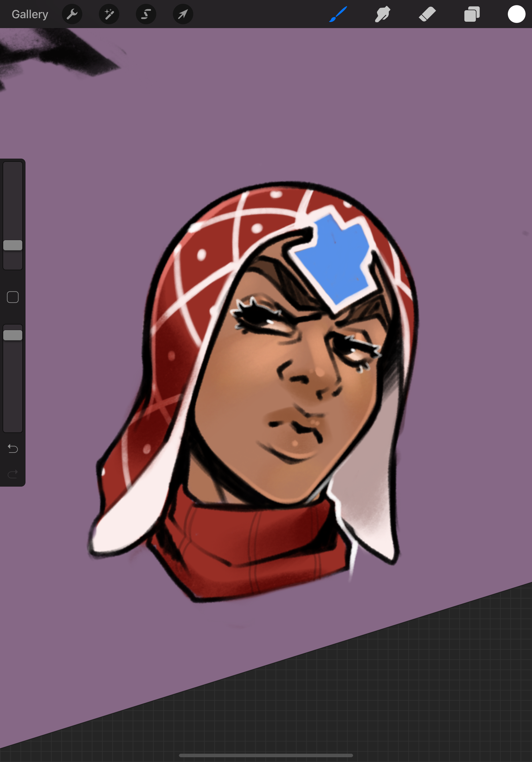The image size is (532, 762).
Task: Activate the Transform arrow tool
Action: coord(183,14)
